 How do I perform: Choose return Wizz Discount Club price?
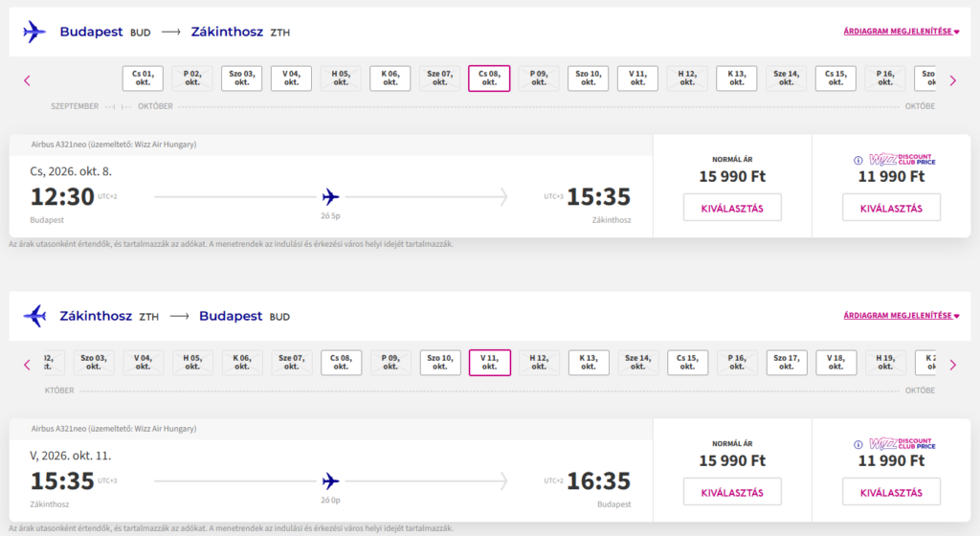point(891,492)
